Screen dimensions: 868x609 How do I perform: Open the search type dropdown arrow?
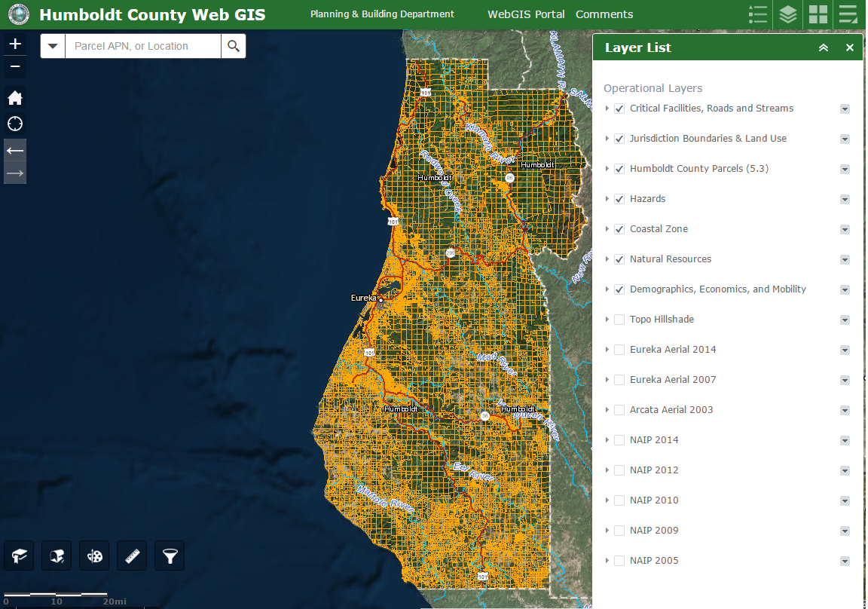[x=52, y=46]
